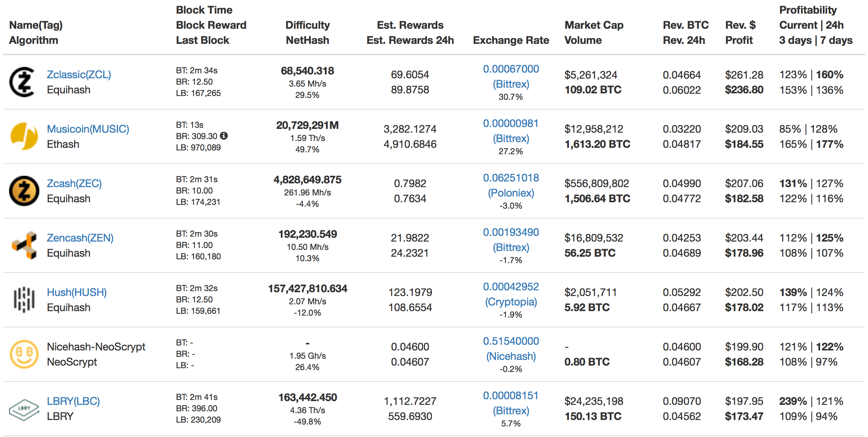Click Zencash nethash 10.50 Mh/s
868x437 pixels.
pos(307,247)
